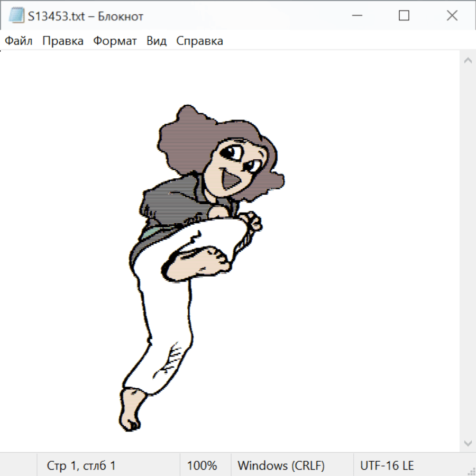The width and height of the screenshot is (476, 476).
Task: Open the Справка menu
Action: [x=199, y=41]
